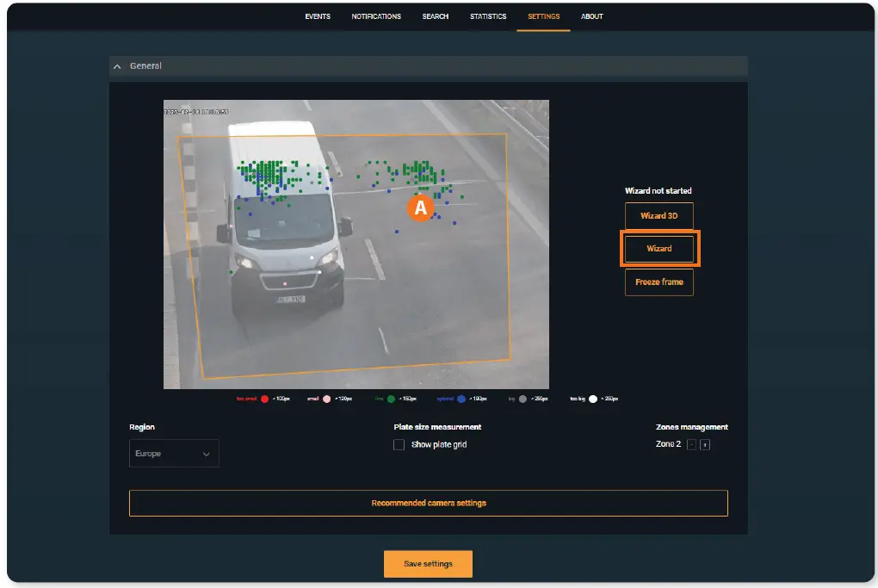The height and width of the screenshot is (588, 878).
Task: Click the orange A marker on the video
Action: coord(420,207)
